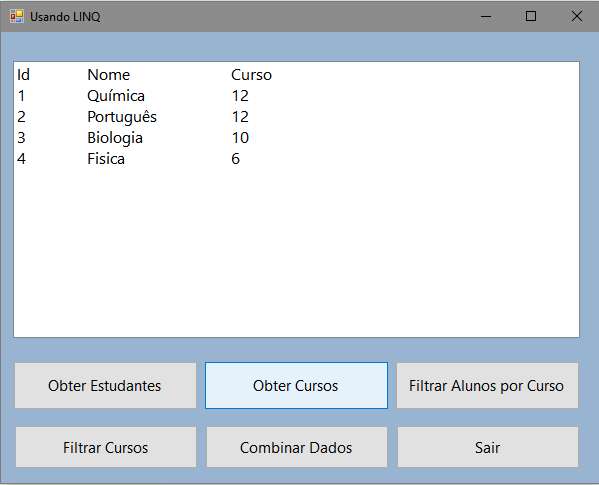The width and height of the screenshot is (599, 485).
Task: Click the Curso value 6 in Fisica row
Action: (x=236, y=159)
